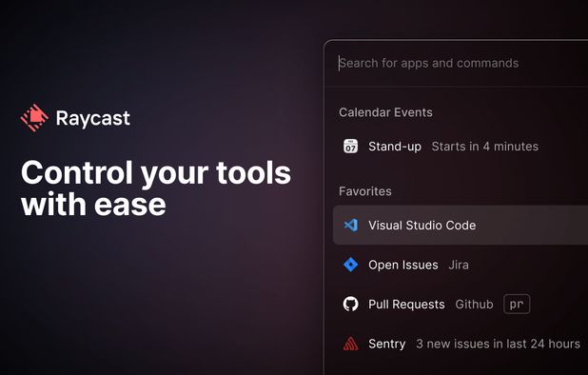Click the "Github" subtitle text
Viewport: 588px width, 375px height.
point(474,305)
